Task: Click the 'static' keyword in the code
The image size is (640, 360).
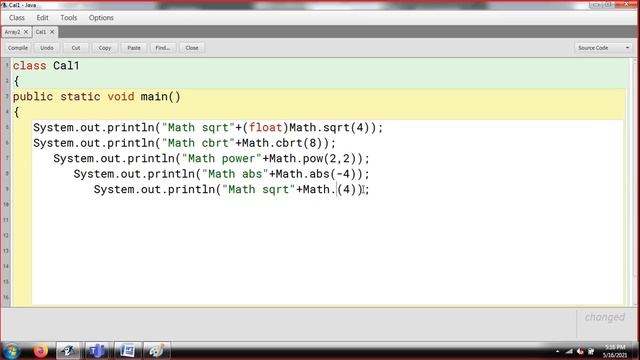Action: [x=80, y=97]
